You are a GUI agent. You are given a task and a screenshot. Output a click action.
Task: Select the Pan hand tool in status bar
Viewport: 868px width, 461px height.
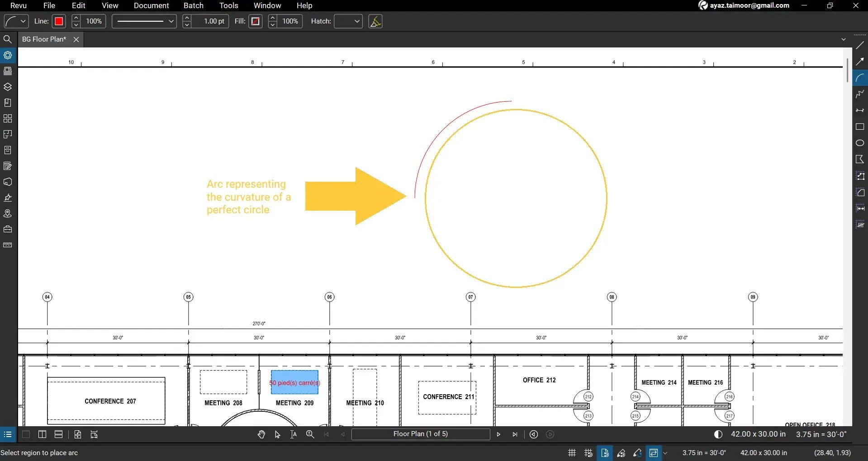(x=261, y=434)
